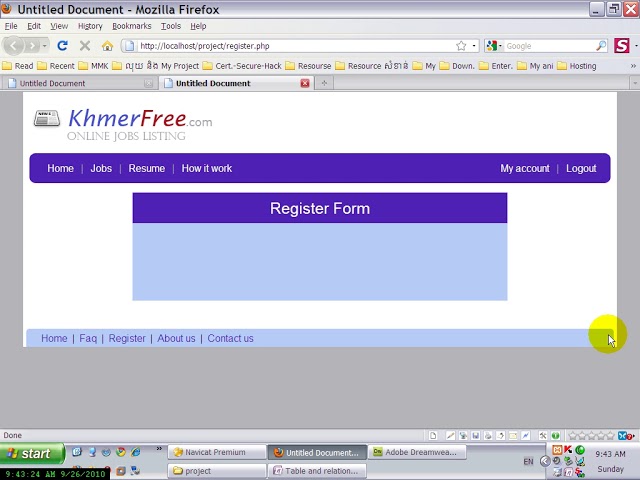
Task: Click the yellow note status bar icon
Action: (x=513, y=436)
